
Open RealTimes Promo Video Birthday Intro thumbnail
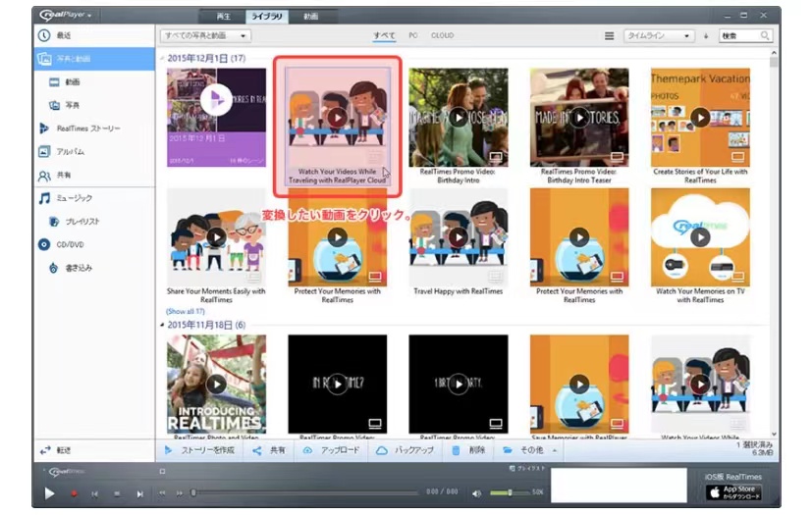click(459, 118)
